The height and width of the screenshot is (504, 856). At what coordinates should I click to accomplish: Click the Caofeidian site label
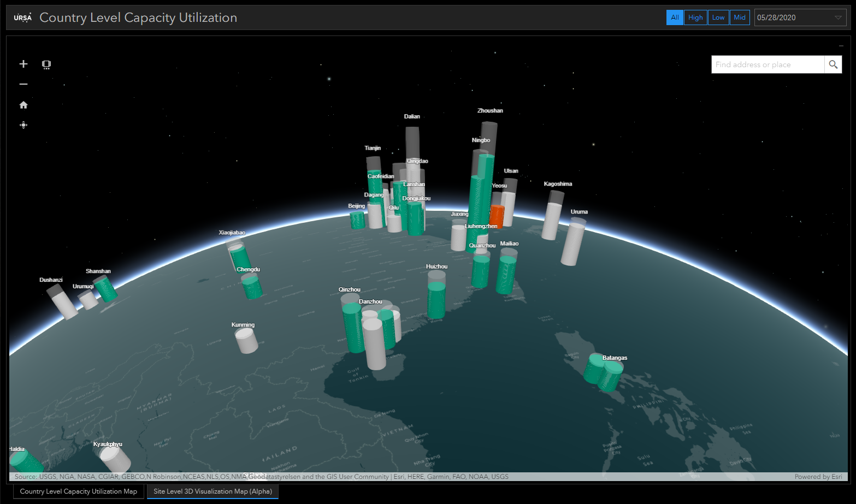coord(381,176)
